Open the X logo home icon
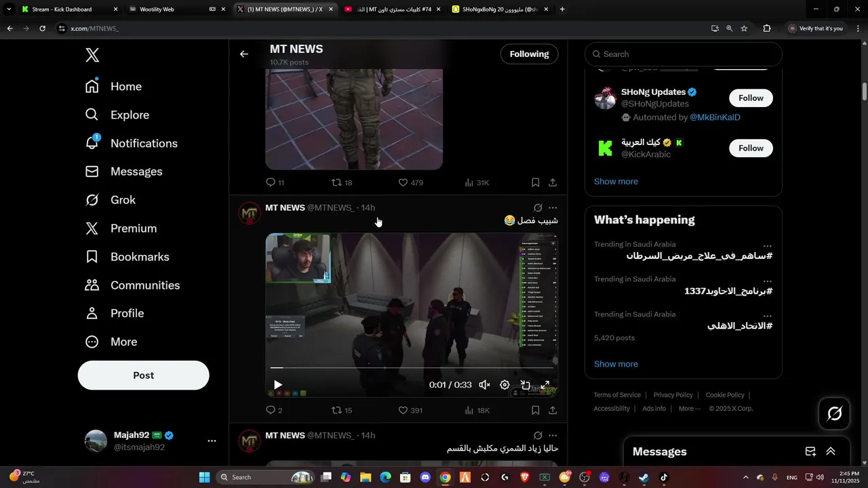 point(92,56)
